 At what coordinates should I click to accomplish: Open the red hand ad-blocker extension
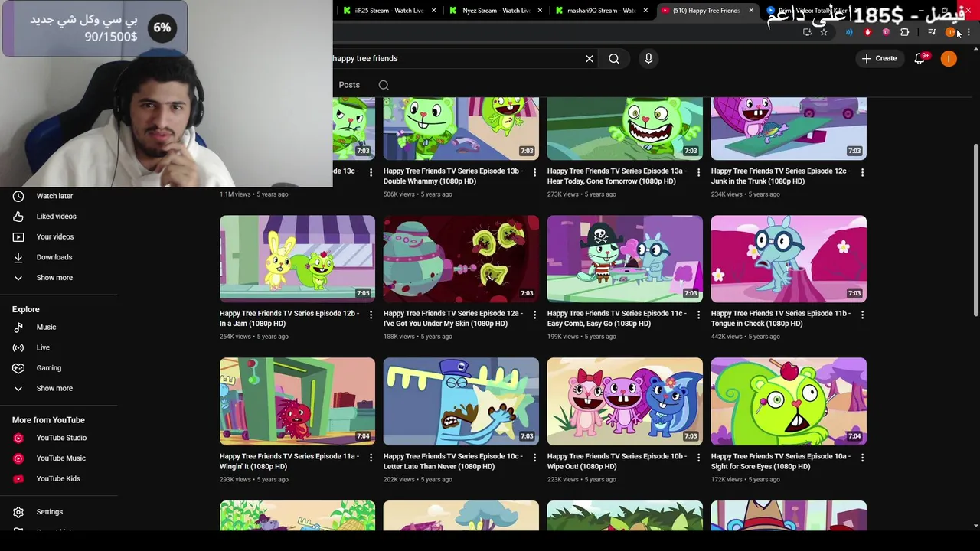pos(867,32)
